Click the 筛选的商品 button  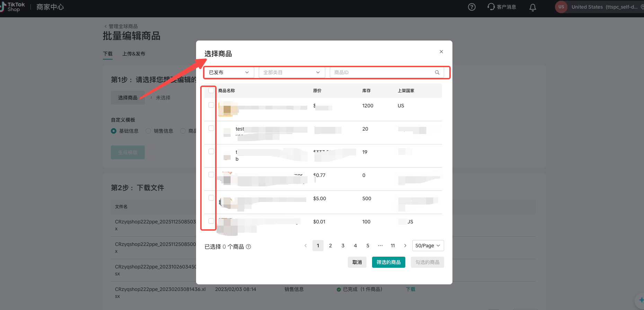point(388,262)
